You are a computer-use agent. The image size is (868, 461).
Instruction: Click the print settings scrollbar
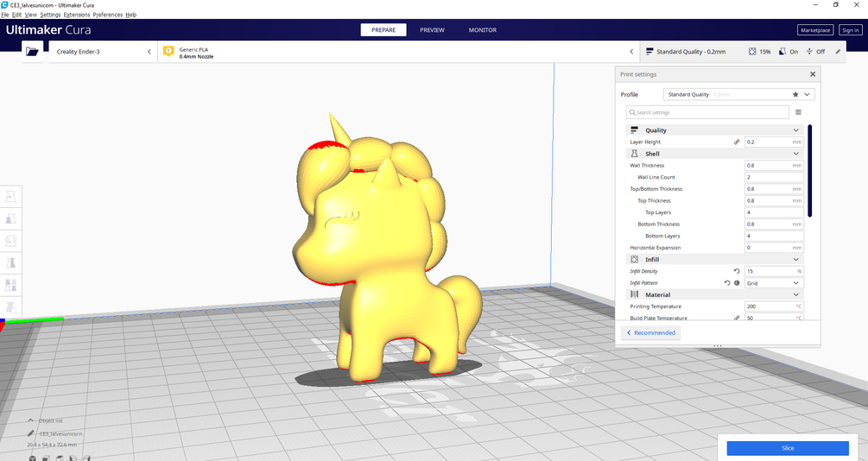pyautogui.click(x=810, y=170)
